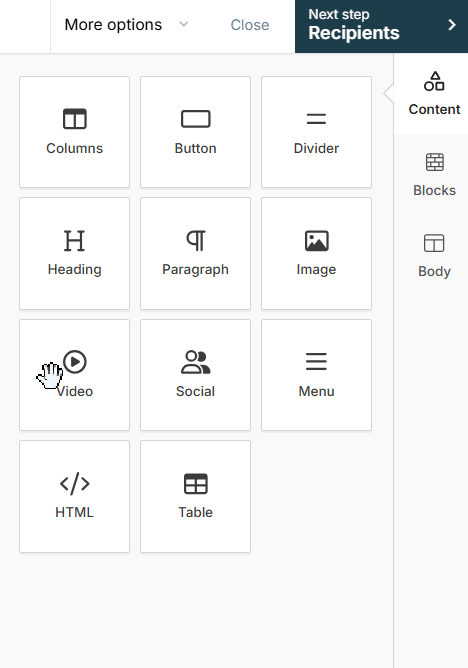Viewport: 468px width, 668px height.
Task: Click the chevron beside More options
Action: (x=184, y=24)
